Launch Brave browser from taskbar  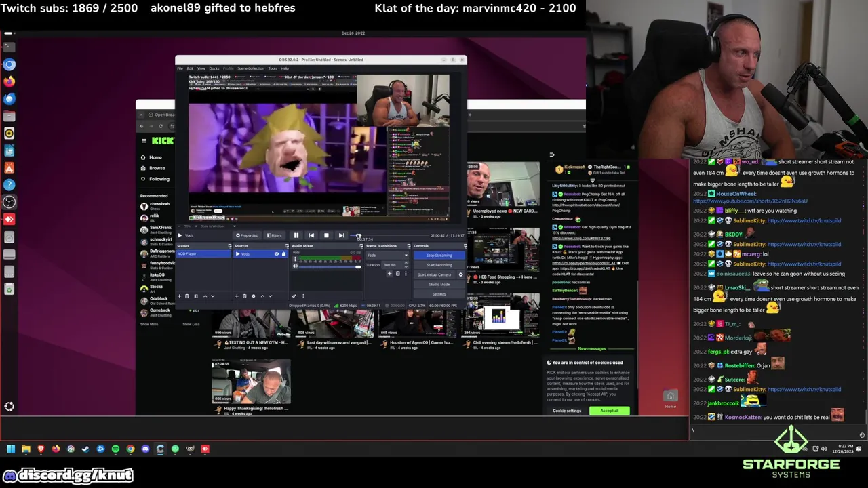point(41,449)
